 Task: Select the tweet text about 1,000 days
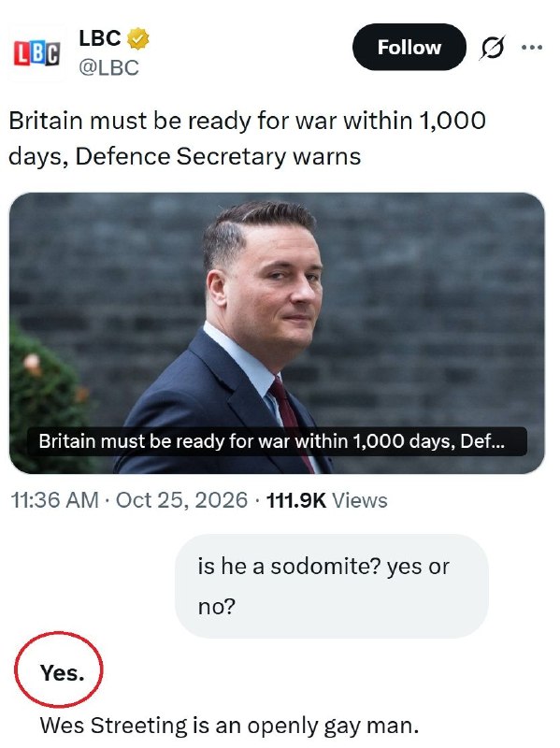coord(247,138)
